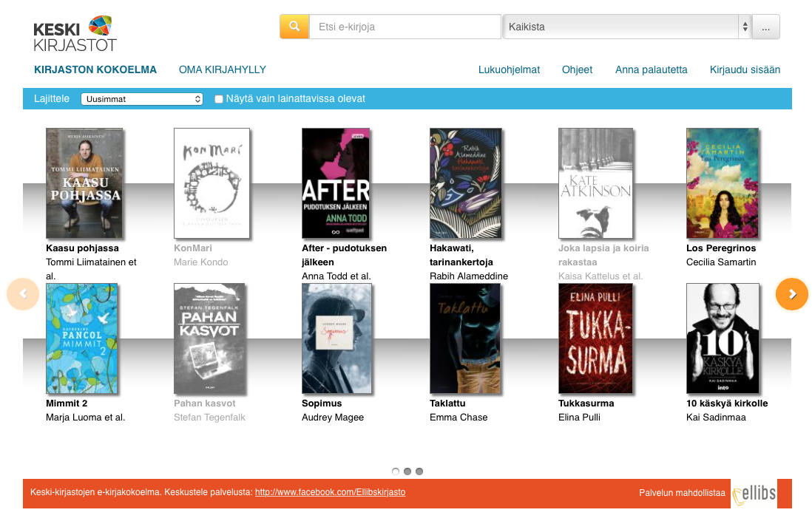Click author Rabih Alameddine
Screen dimensions: 812x521
(469, 276)
